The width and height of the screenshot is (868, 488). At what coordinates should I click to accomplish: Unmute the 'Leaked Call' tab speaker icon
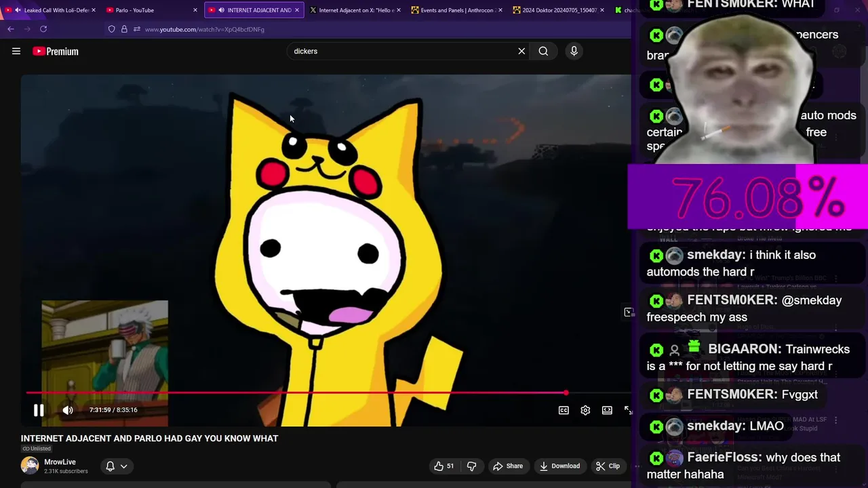(x=18, y=10)
